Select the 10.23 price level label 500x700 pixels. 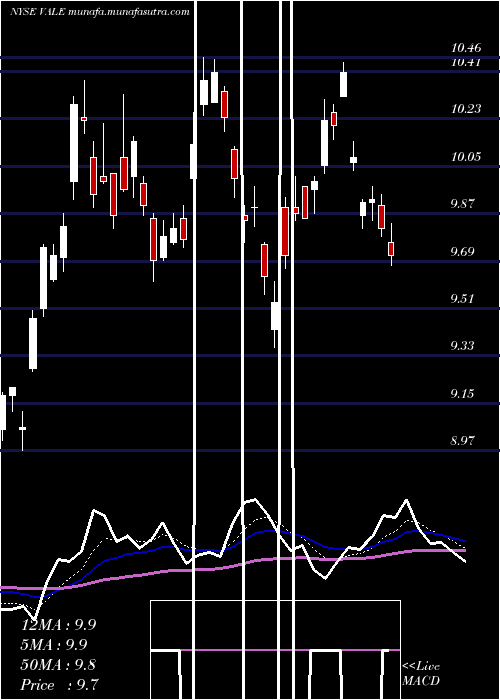coord(466,108)
